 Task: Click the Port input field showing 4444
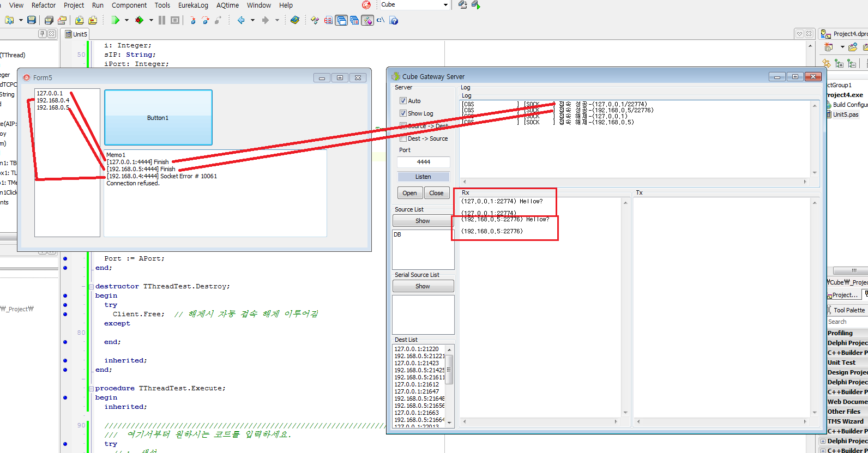click(424, 162)
